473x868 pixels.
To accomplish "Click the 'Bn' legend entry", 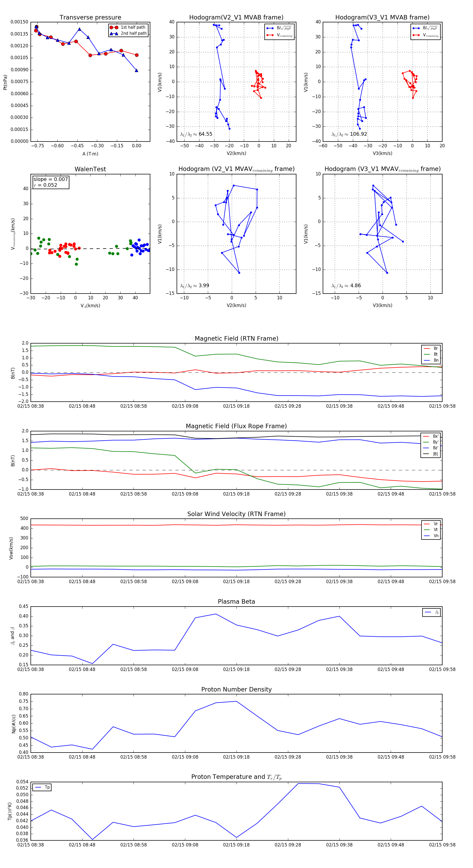I will click(431, 360).
